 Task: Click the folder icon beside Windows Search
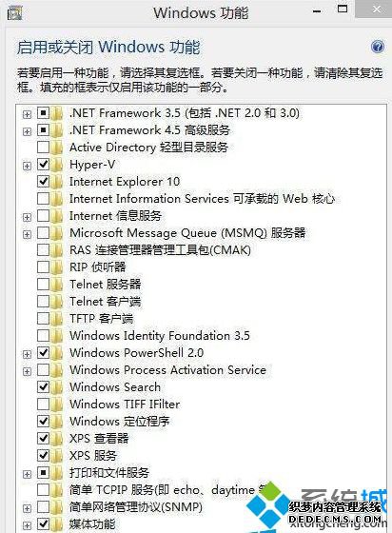click(57, 387)
